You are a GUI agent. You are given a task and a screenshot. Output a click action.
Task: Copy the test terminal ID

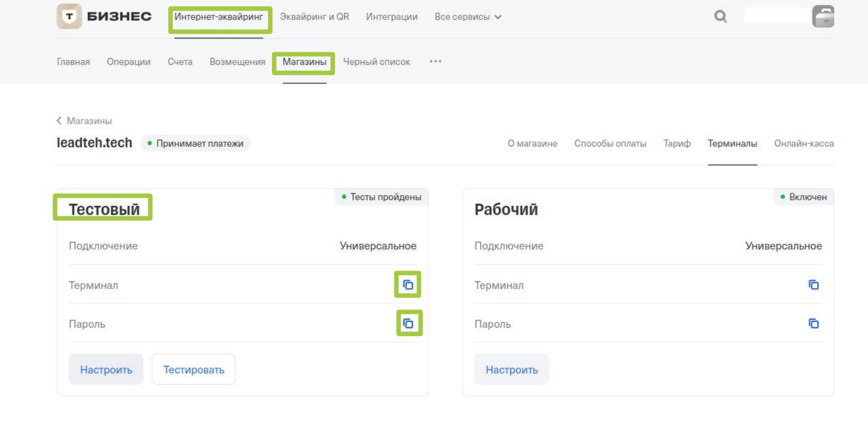[408, 285]
